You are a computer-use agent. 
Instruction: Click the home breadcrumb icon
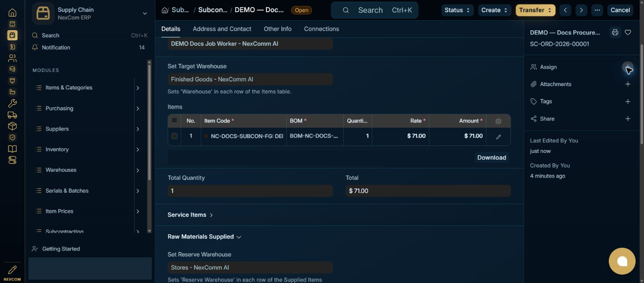(x=165, y=10)
